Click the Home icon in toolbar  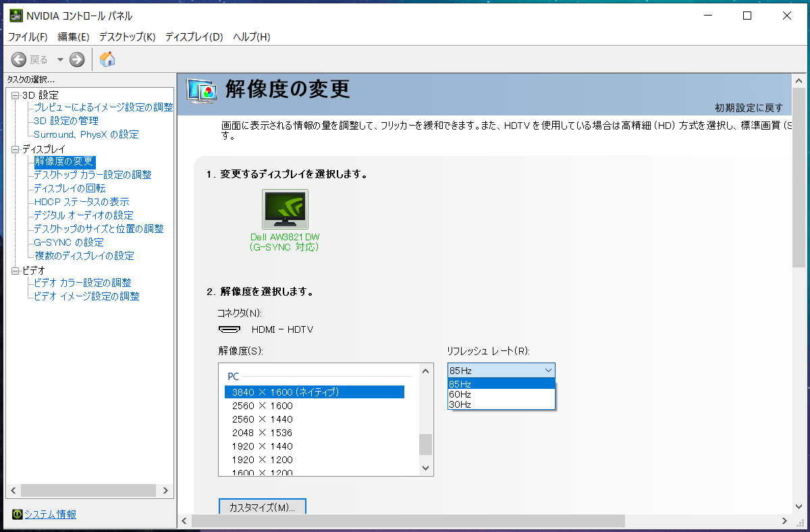[x=107, y=59]
